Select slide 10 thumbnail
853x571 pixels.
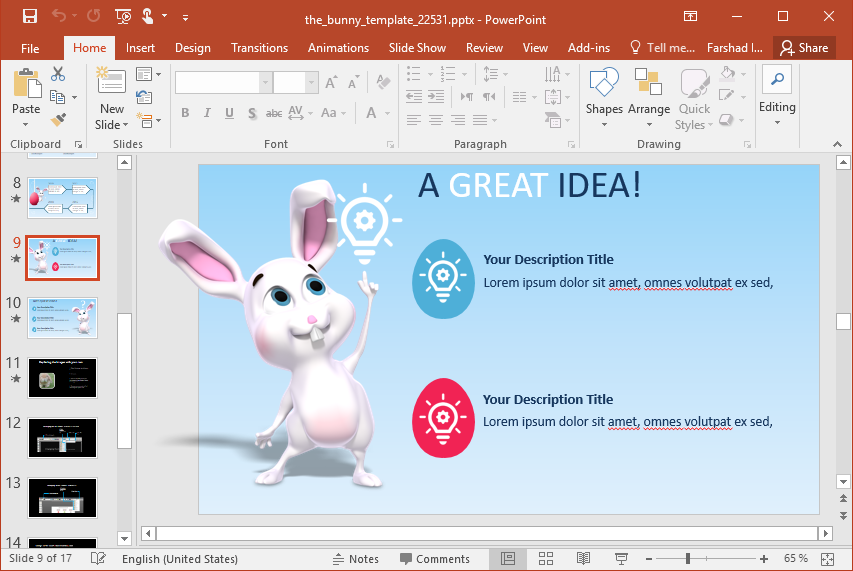click(62, 318)
